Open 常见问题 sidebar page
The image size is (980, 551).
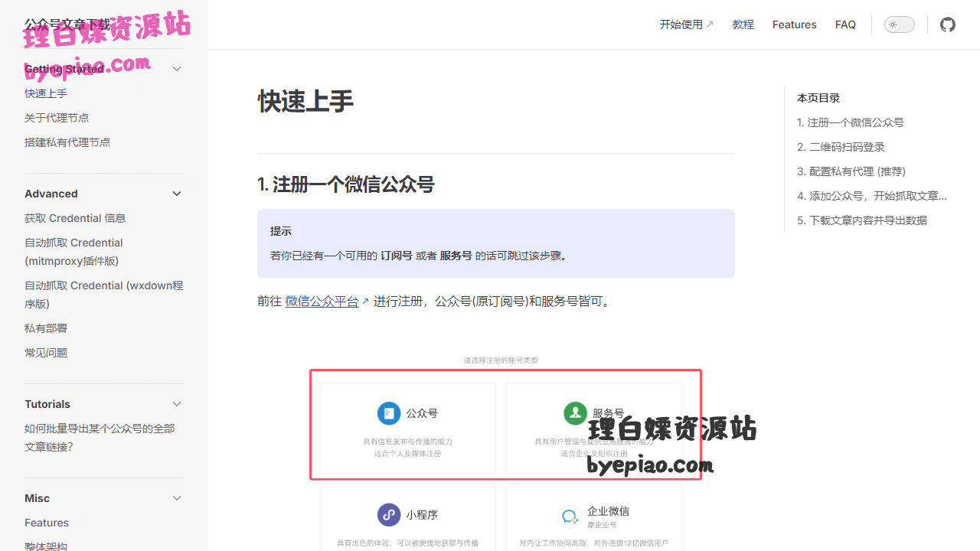click(x=46, y=353)
